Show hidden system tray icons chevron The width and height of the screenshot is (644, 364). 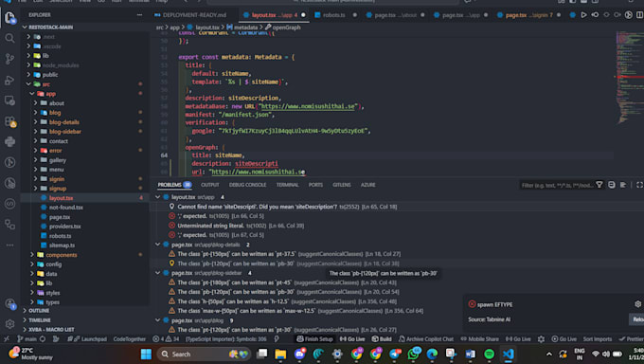[548, 354]
